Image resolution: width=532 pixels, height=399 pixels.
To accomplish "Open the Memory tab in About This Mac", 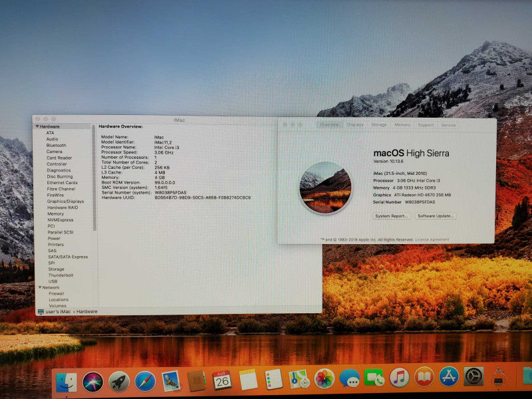I will pyautogui.click(x=402, y=125).
